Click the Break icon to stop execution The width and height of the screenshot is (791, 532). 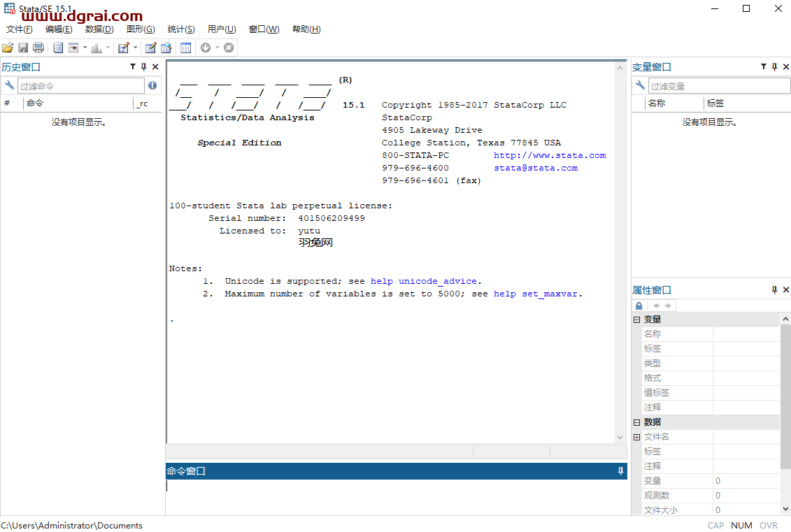(x=228, y=48)
